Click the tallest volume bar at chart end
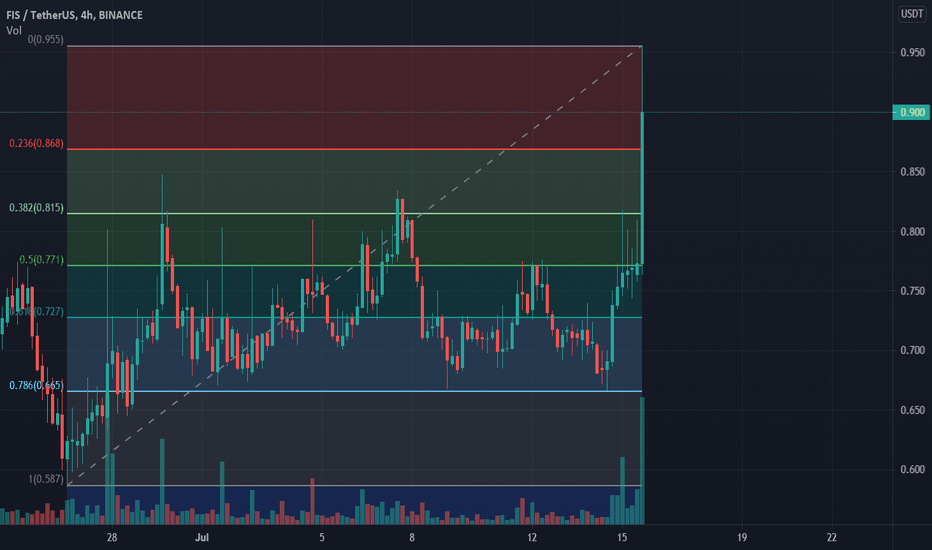 point(642,461)
